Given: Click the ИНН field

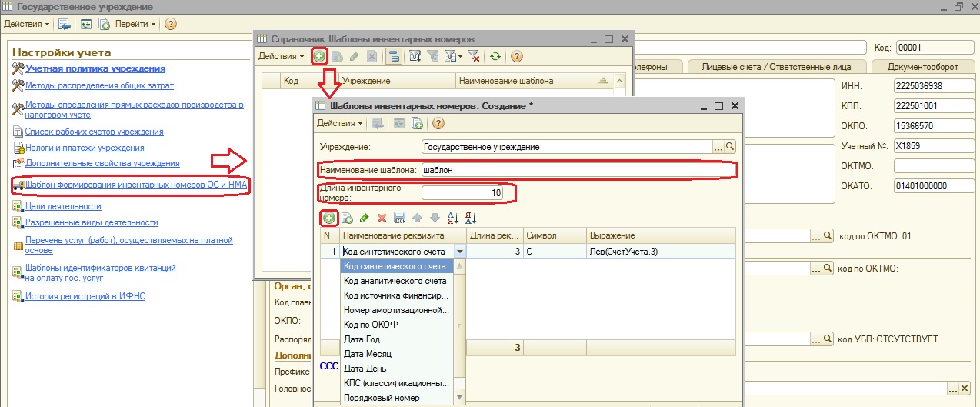Looking at the screenshot, I should click(932, 86).
